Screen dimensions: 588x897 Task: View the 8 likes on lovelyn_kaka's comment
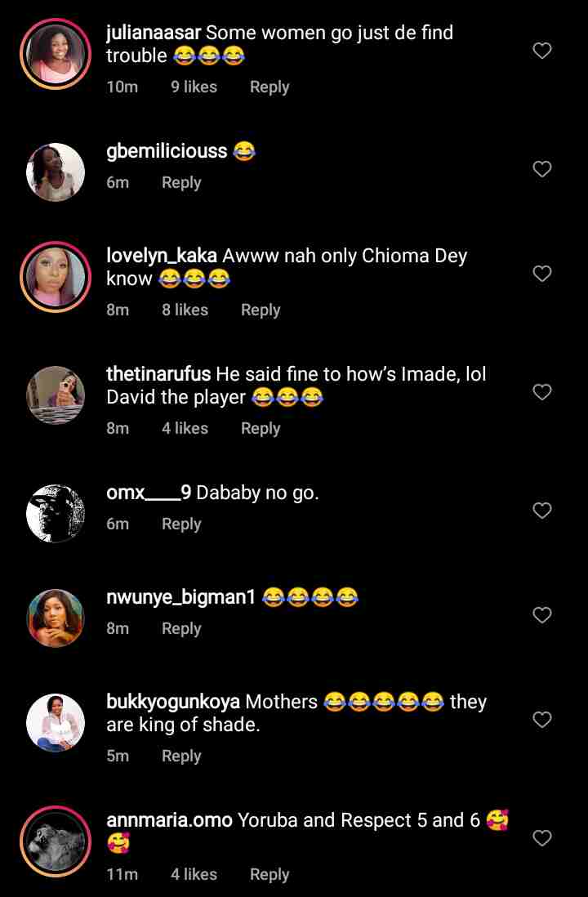tap(185, 310)
